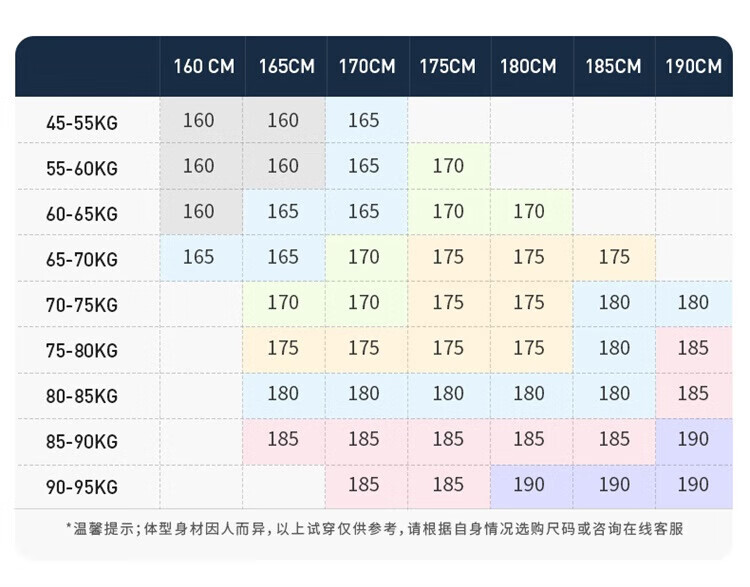Click 175 under 165CM in 75-80KG row
750x587 pixels.
283,348
